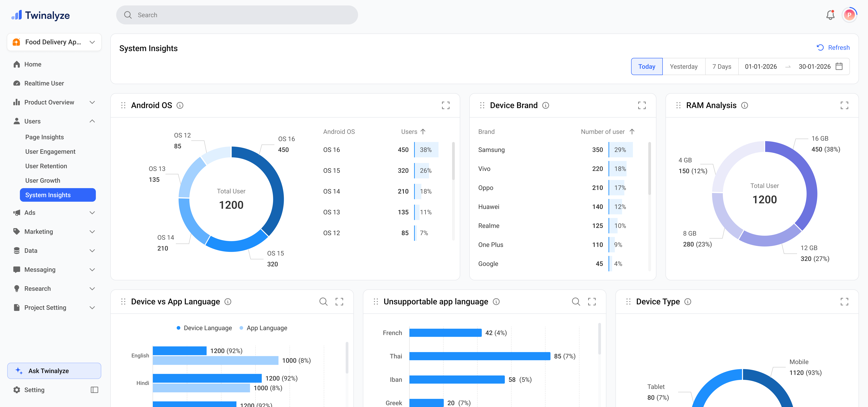
Task: Select the Yesterday date filter
Action: click(684, 66)
